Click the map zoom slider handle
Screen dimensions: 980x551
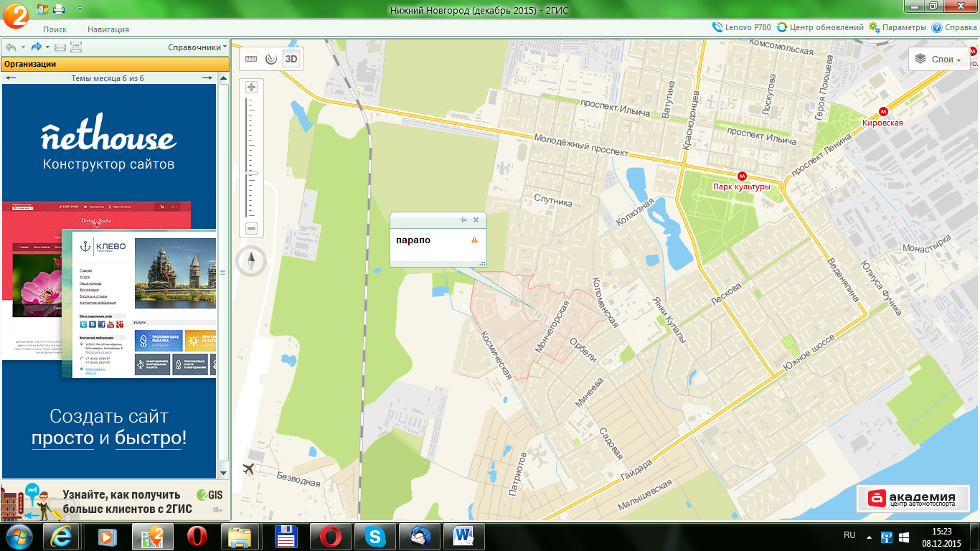click(251, 174)
